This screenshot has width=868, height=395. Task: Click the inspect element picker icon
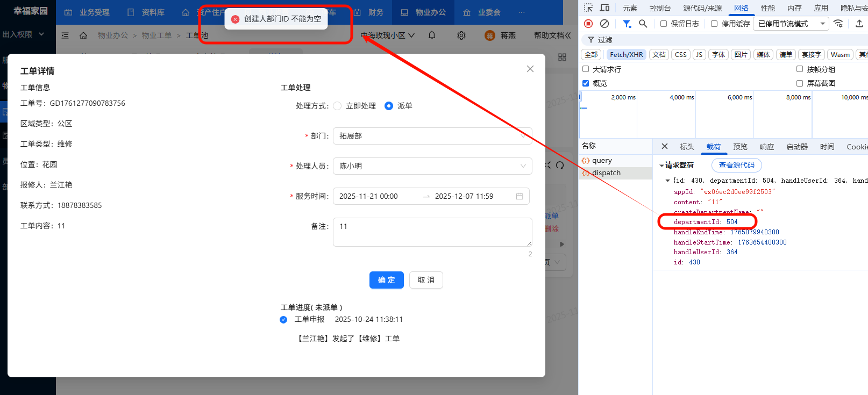pos(588,8)
